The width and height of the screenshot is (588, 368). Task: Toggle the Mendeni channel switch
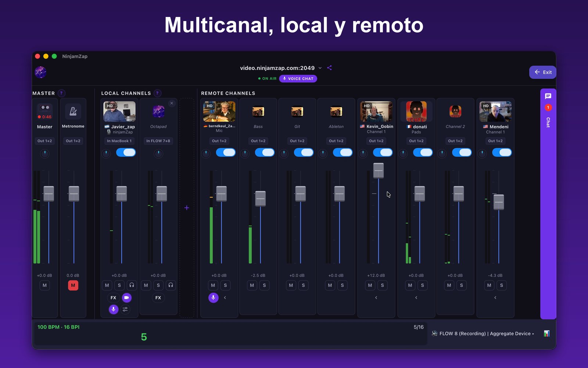point(502,152)
